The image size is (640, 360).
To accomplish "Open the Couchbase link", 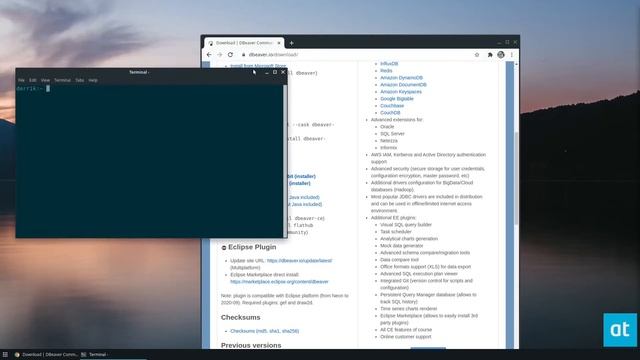I will (392, 106).
